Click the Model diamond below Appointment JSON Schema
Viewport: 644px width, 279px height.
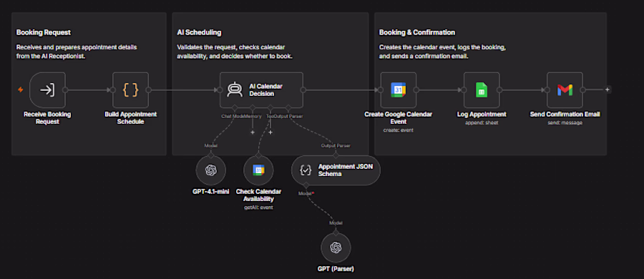click(306, 185)
